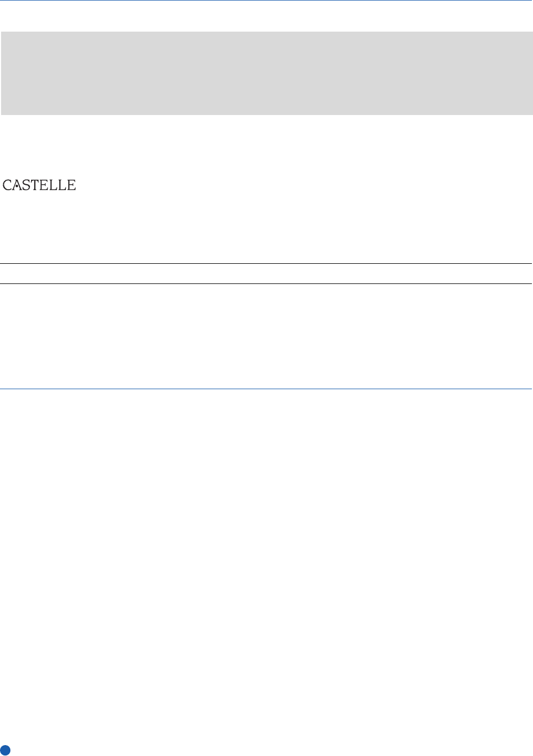Viewport: 533px width, 756px height.
Task: Click the dotted A in the Castelle logo
Action: 17,185
